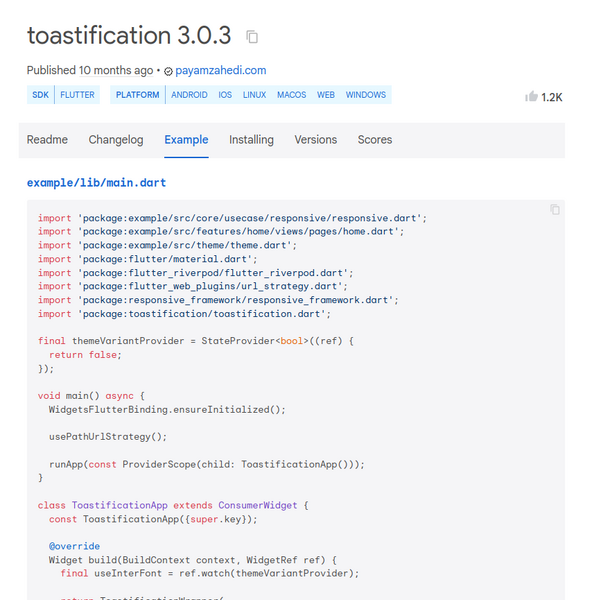Viewport: 601px width, 600px height.
Task: Click the flutter/material.dart import line
Action: click(x=148, y=259)
